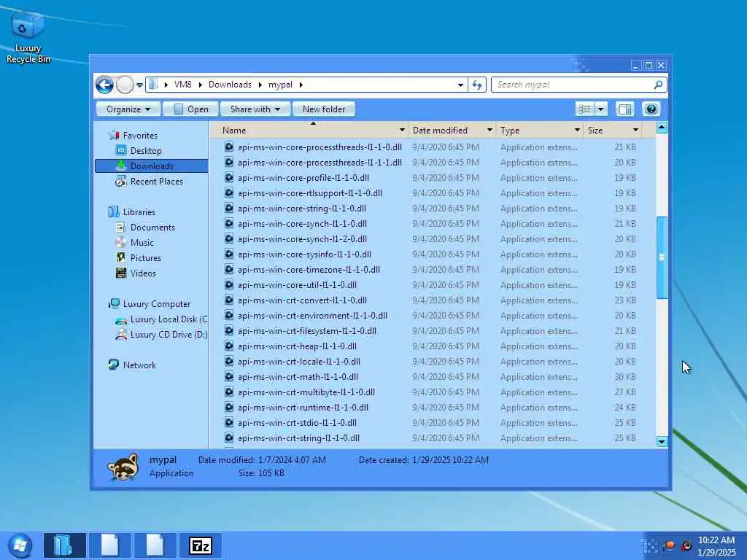
Task: Click the taskbar clock showing 10:22 AM
Action: point(716,540)
